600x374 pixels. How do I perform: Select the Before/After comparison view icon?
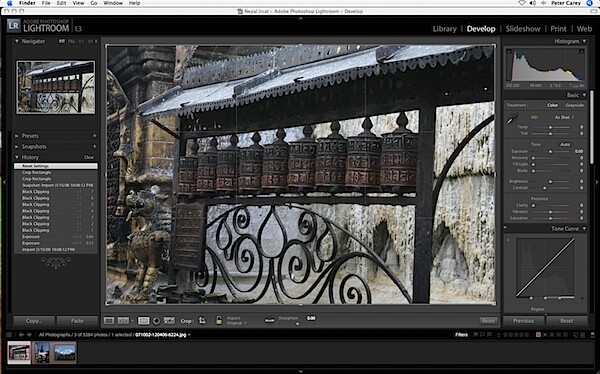[x=123, y=320]
